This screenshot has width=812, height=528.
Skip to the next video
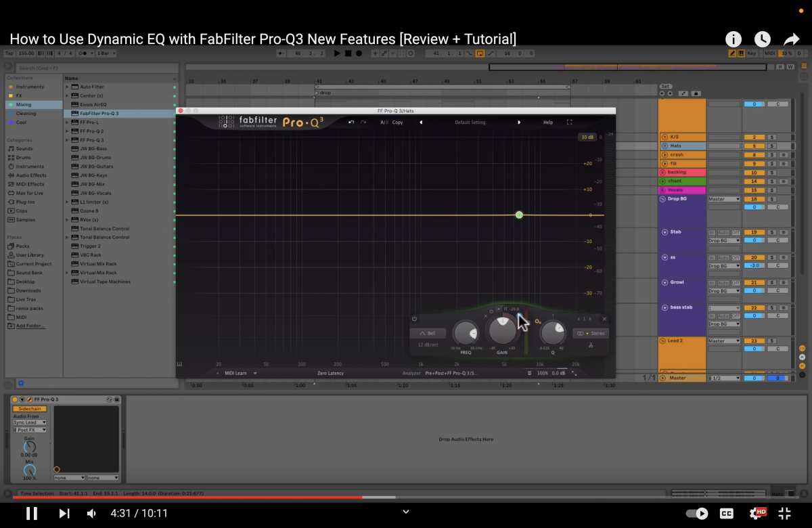pyautogui.click(x=64, y=513)
